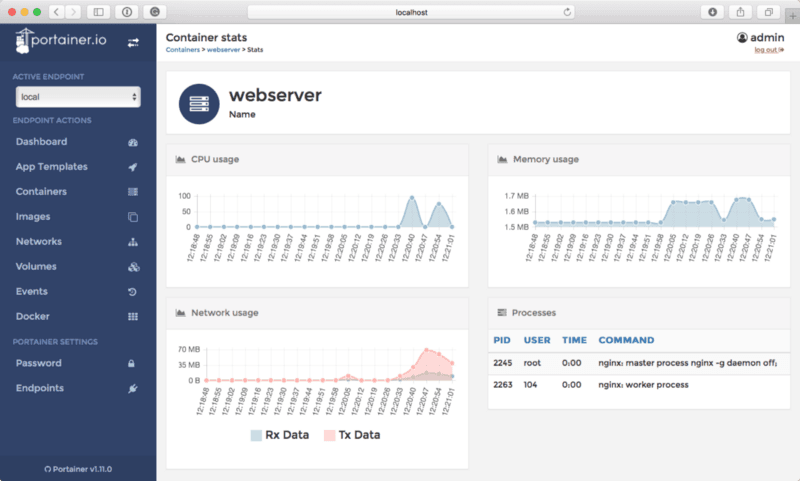Click the App Templates rocket icon
This screenshot has height=481, width=800.
(133, 167)
